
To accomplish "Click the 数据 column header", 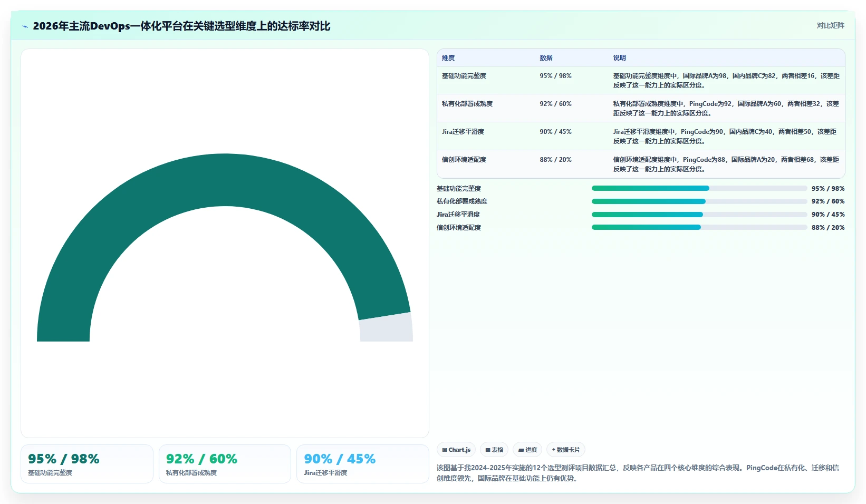I will [x=546, y=58].
